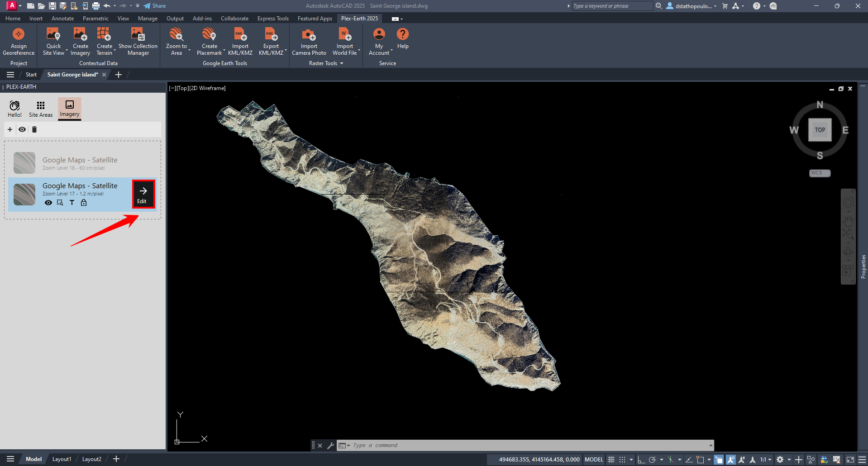The image size is (868, 466).
Task: Click the Start document tab
Action: click(31, 75)
